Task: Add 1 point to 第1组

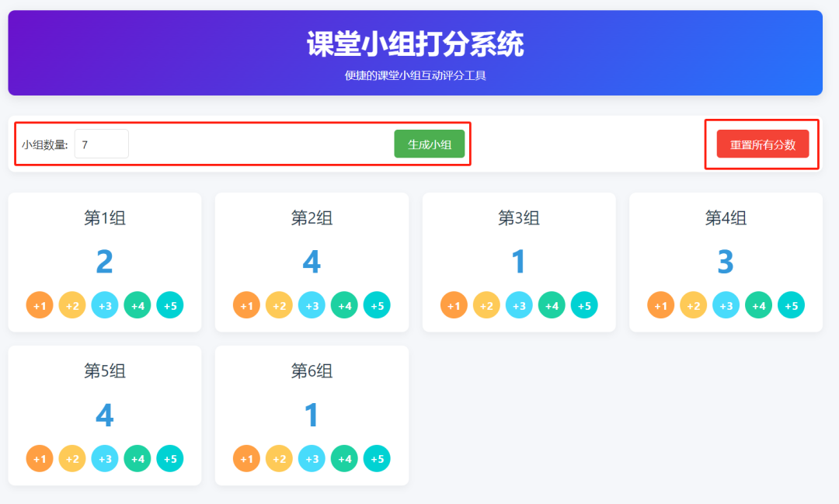Action: 40,305
